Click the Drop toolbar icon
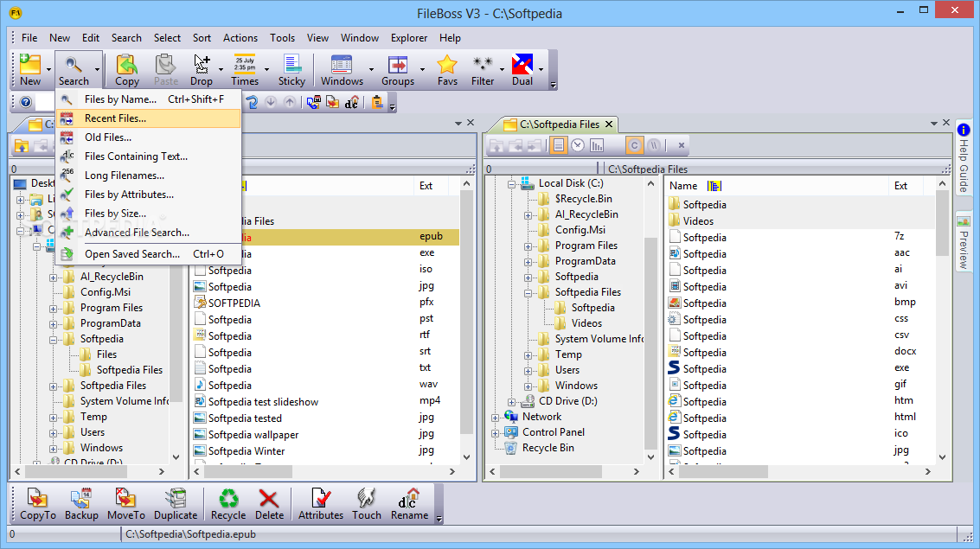Image resolution: width=980 pixels, height=549 pixels. click(x=202, y=69)
